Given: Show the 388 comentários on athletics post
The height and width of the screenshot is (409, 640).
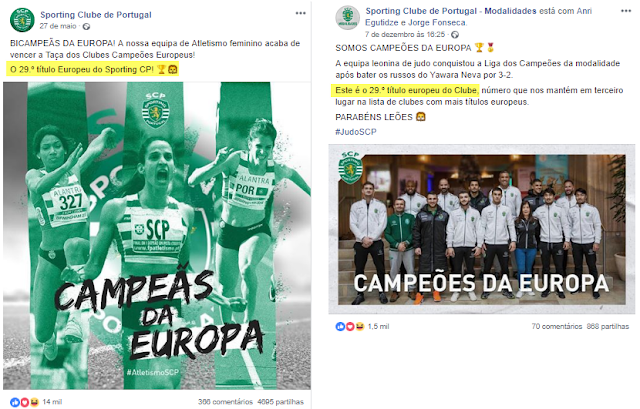Looking at the screenshot, I should pyautogui.click(x=225, y=402).
